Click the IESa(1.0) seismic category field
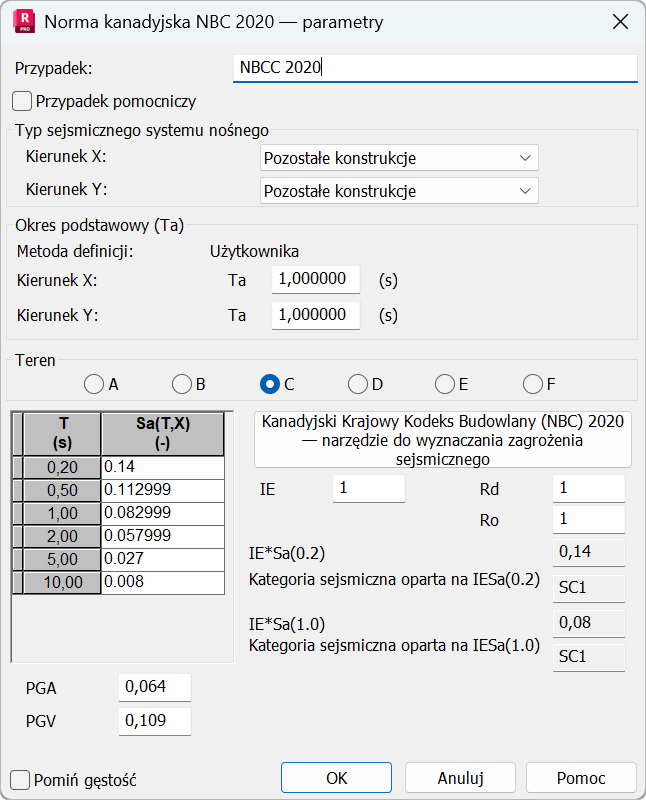This screenshot has width=646, height=800. (x=589, y=657)
